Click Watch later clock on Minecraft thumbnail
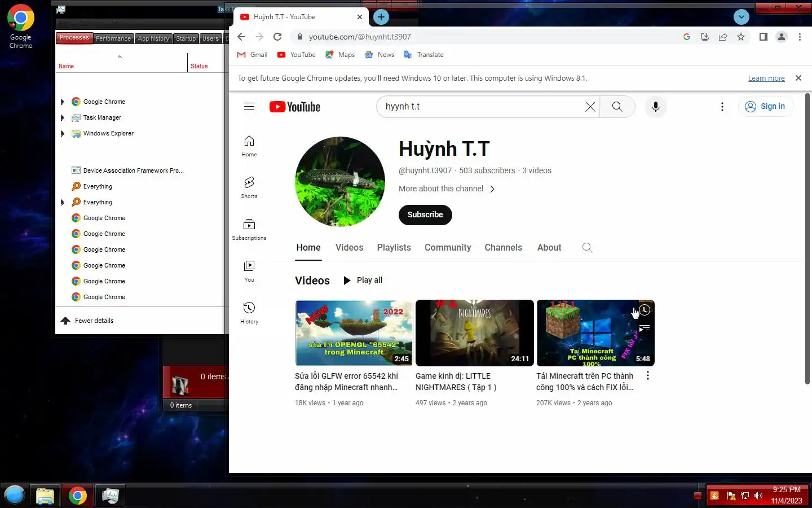The width and height of the screenshot is (812, 508). [x=645, y=310]
